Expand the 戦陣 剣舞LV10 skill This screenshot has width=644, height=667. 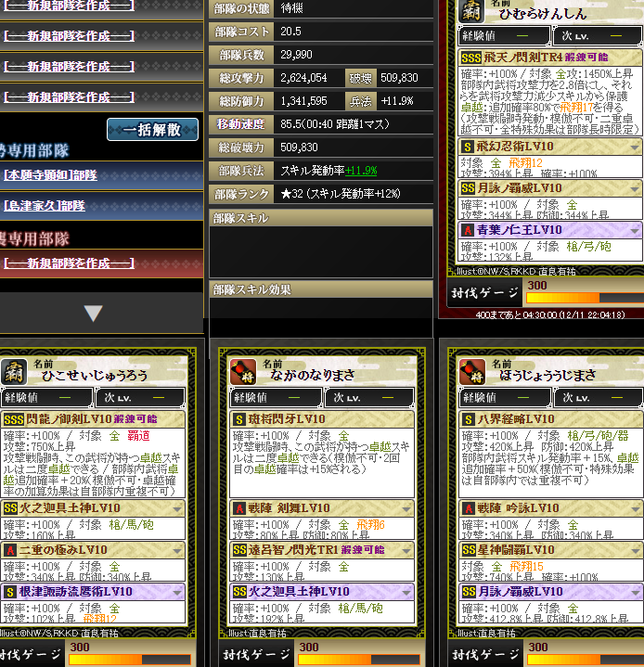406,508
